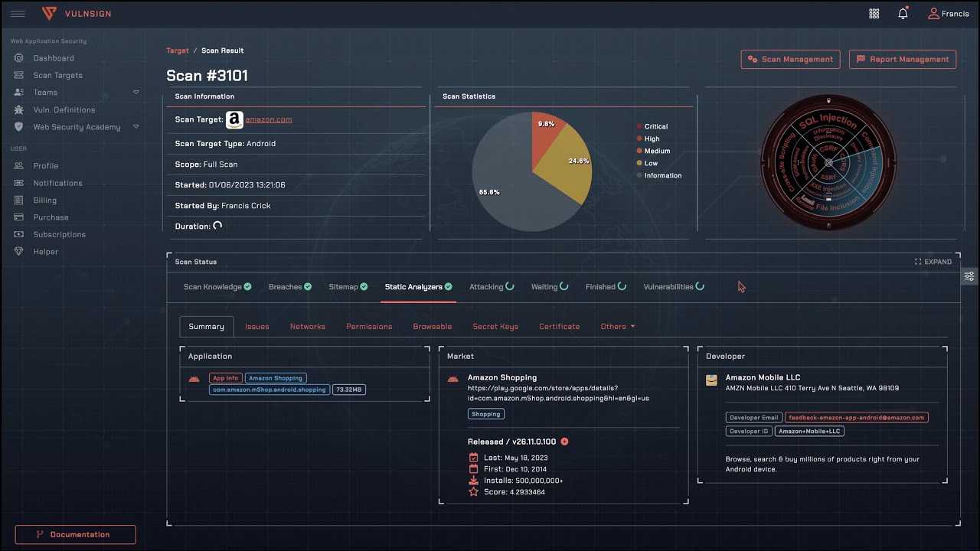
Task: Click the Teams sidebar icon
Action: pyautogui.click(x=18, y=93)
